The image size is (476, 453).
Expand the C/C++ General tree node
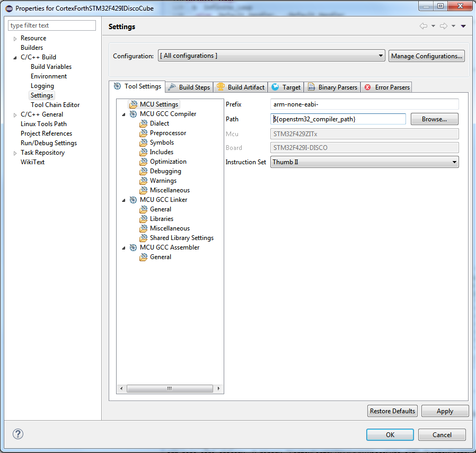(15, 114)
